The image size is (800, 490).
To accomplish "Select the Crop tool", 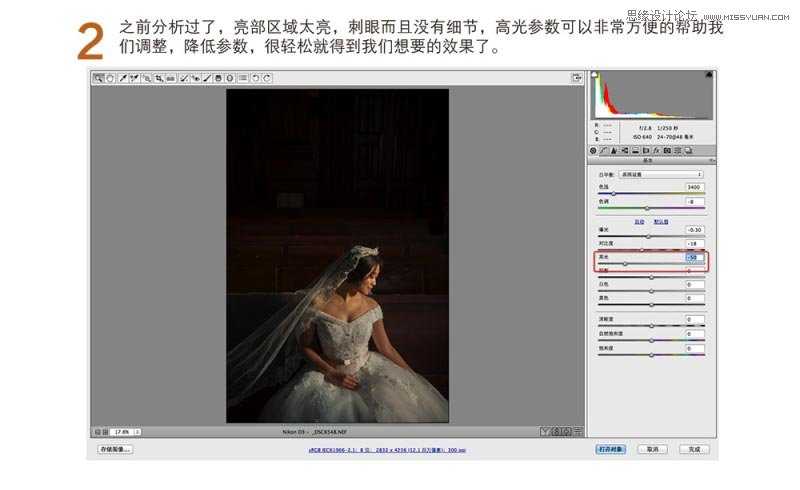I will click(x=159, y=78).
